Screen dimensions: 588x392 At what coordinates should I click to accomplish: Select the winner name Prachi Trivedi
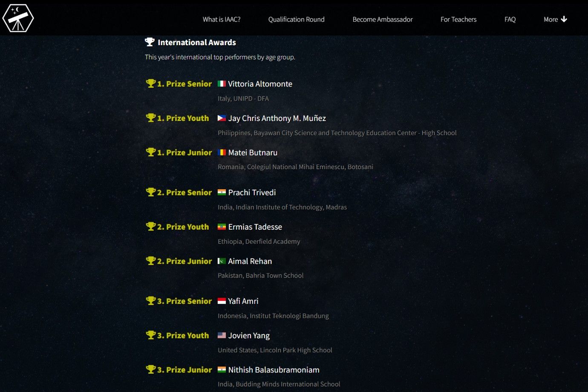[x=252, y=193]
